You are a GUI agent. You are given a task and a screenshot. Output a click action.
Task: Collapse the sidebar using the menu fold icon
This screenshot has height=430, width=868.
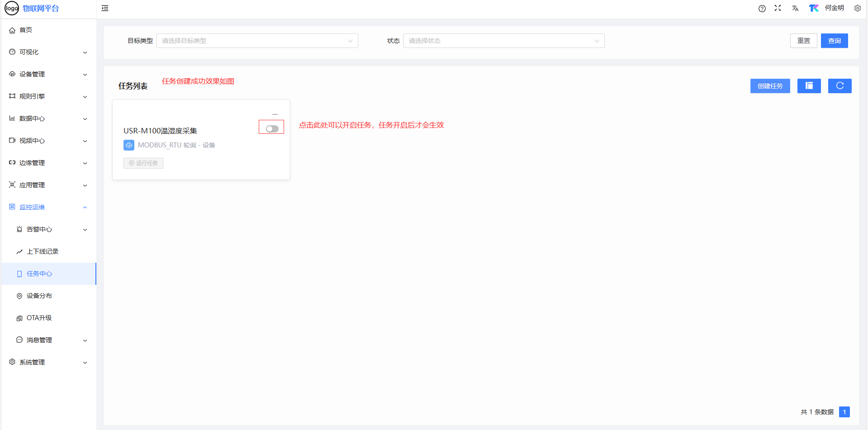pyautogui.click(x=105, y=8)
